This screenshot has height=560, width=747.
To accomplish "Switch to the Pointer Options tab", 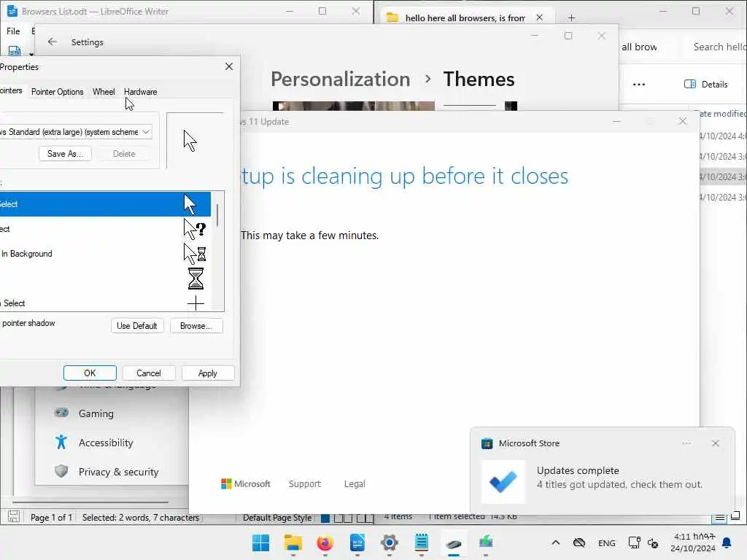I will [x=57, y=91].
